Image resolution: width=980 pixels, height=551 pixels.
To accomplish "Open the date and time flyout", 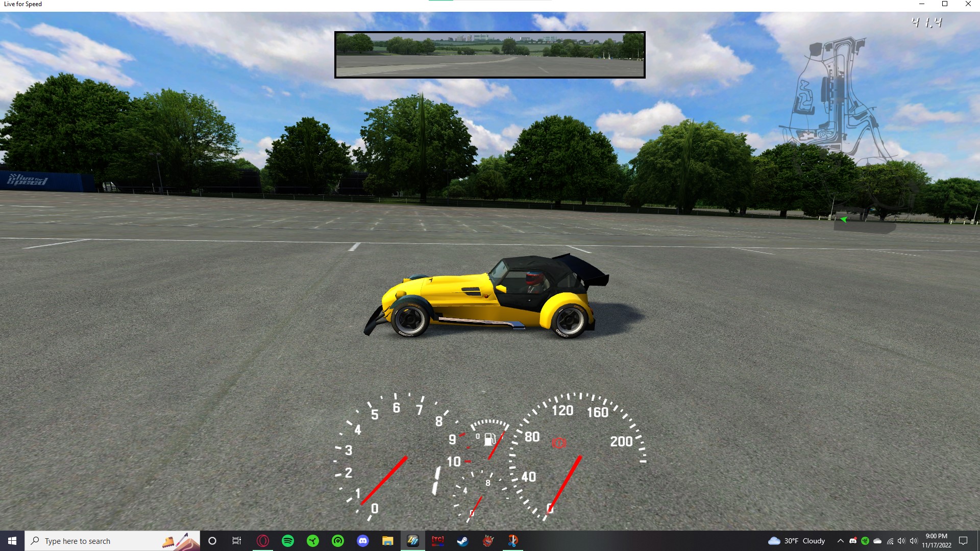I will pyautogui.click(x=936, y=541).
